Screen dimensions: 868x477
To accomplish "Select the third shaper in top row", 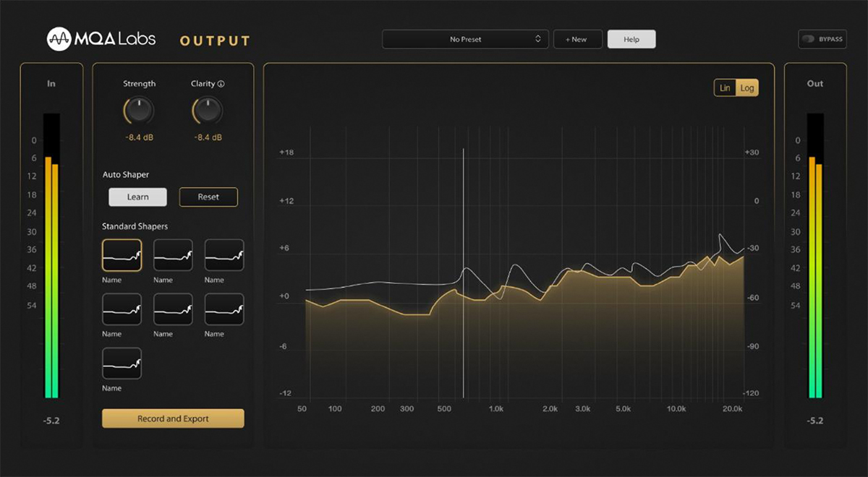I will coord(224,255).
